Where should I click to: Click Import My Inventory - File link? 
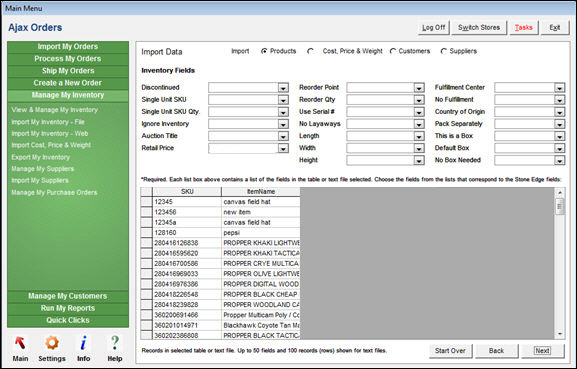click(x=48, y=122)
